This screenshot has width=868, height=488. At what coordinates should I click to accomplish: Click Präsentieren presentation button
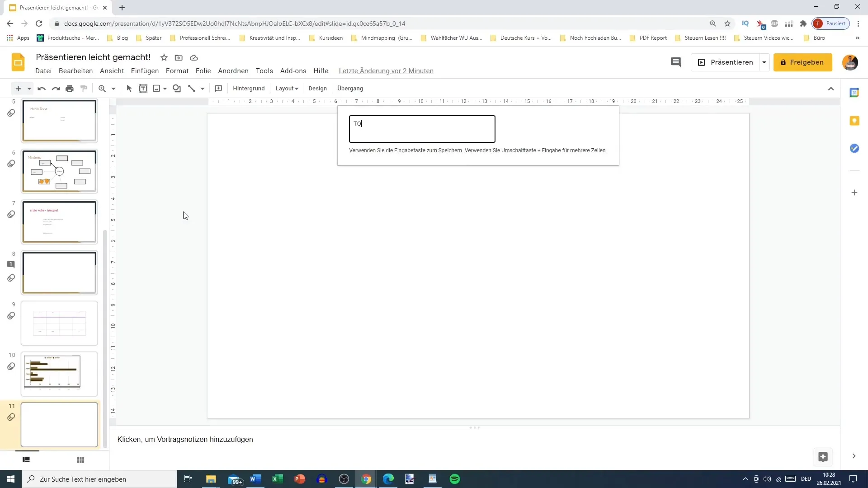tap(726, 62)
